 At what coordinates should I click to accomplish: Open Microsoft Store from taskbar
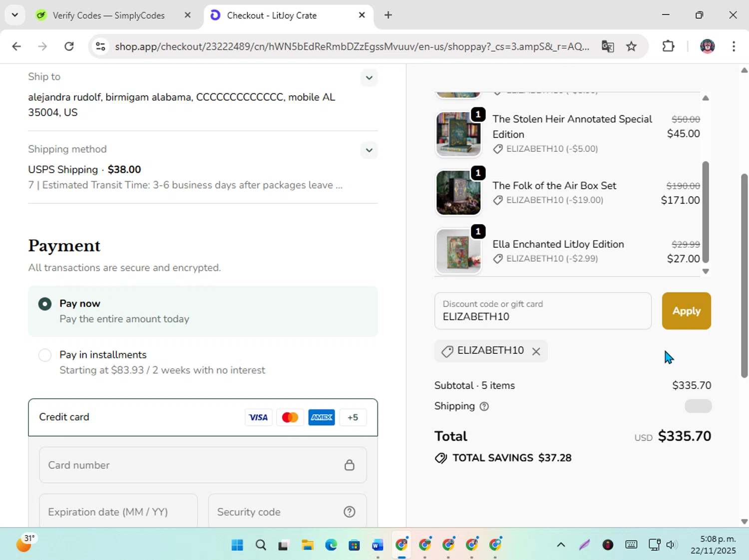(355, 545)
